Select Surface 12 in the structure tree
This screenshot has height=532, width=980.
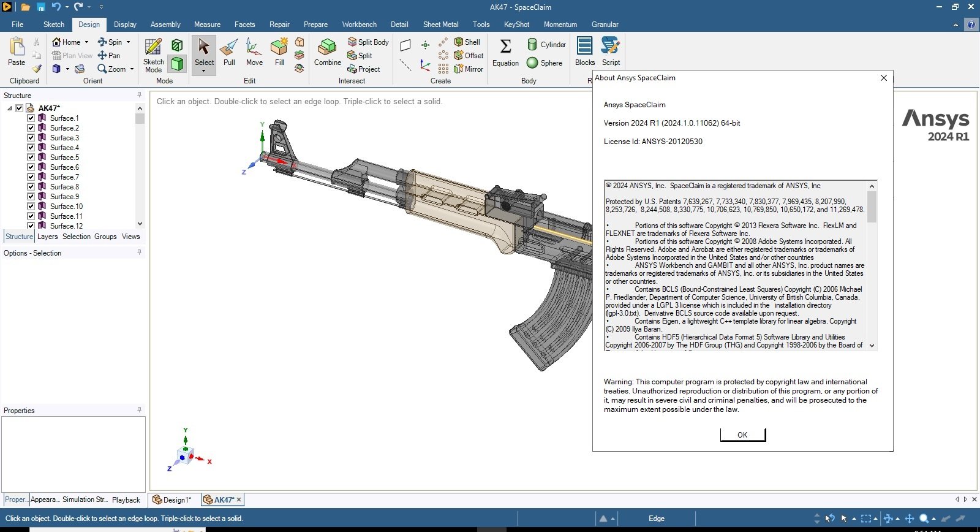pos(66,226)
